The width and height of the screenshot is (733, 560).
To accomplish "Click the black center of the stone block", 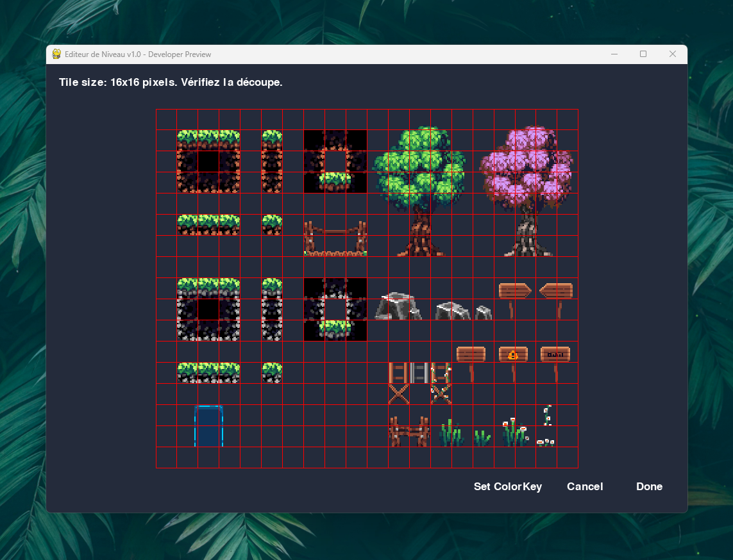I will pyautogui.click(x=208, y=309).
